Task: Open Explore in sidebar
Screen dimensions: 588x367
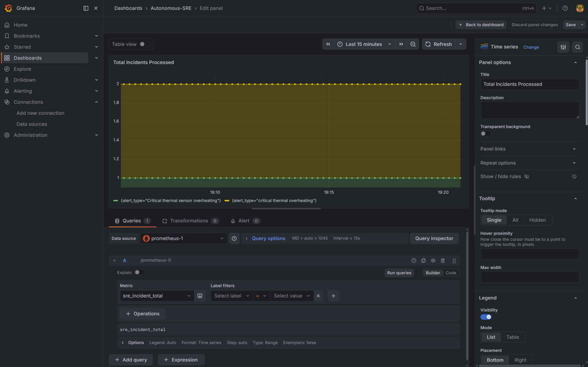Action: coord(22,69)
